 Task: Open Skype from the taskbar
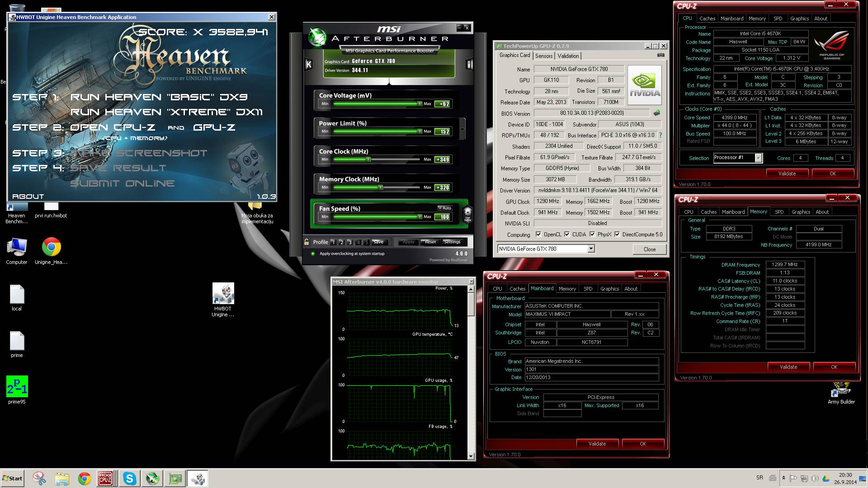point(130,479)
